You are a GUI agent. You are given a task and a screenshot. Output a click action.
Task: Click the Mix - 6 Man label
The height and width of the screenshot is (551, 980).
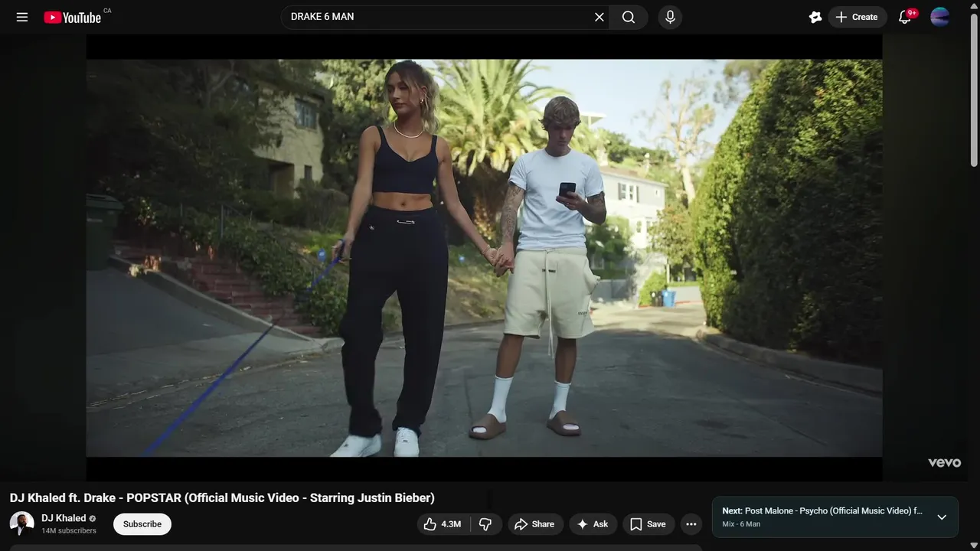741,524
